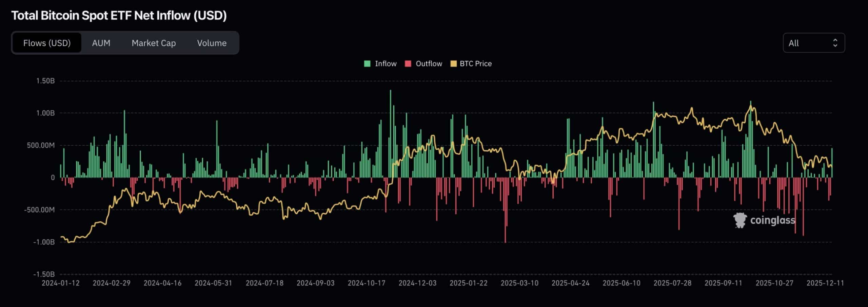868x307 pixels.
Task: Click the yellow BTC Price legend square
Action: pos(454,64)
